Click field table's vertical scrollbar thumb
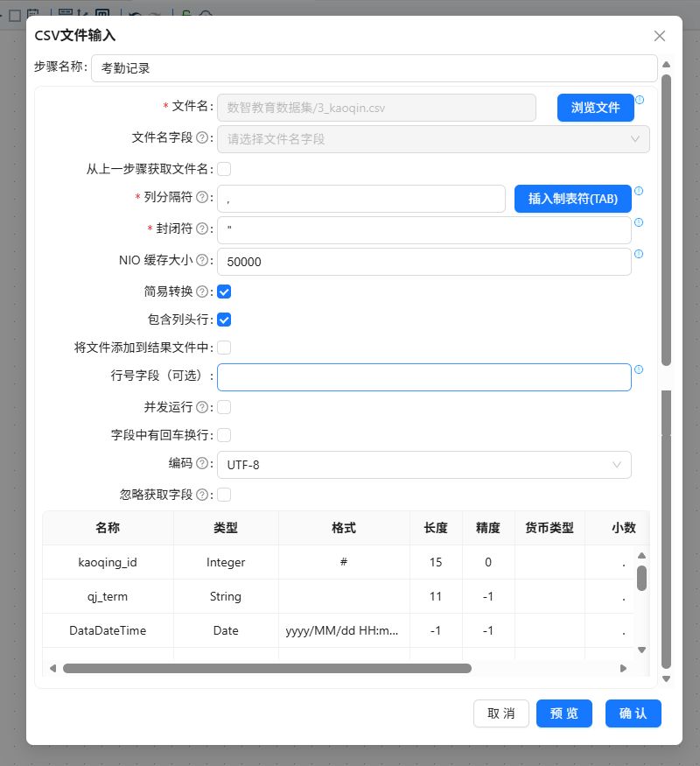The height and width of the screenshot is (766, 700). point(642,578)
